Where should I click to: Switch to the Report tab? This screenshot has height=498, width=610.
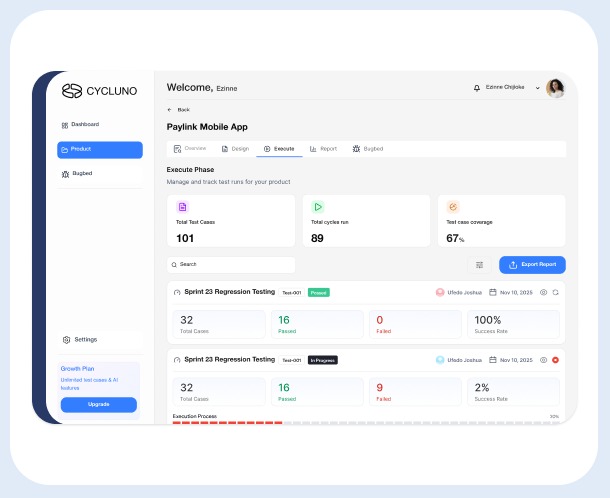coord(323,149)
